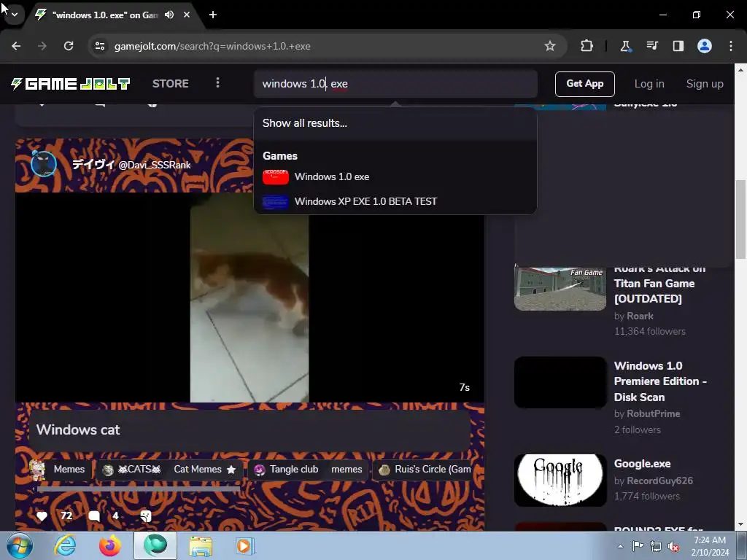
Task: Open Windows Media Player from taskbar
Action: pyautogui.click(x=246, y=545)
